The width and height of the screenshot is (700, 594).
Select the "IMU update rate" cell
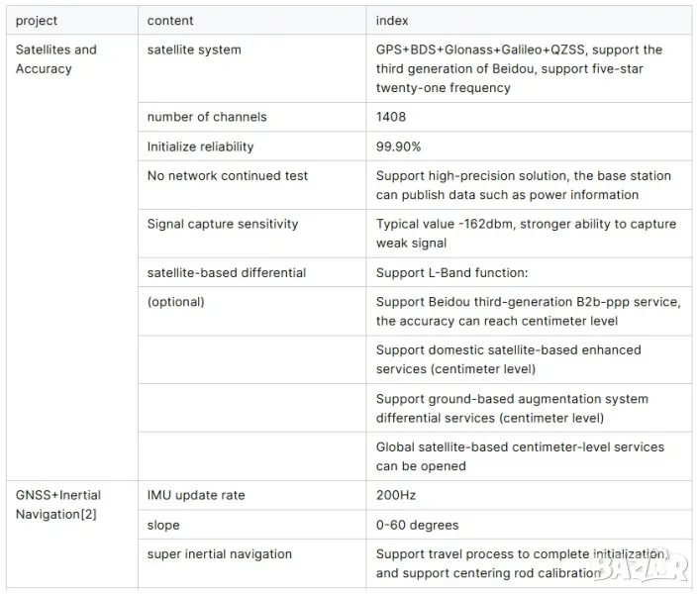pyautogui.click(x=196, y=495)
